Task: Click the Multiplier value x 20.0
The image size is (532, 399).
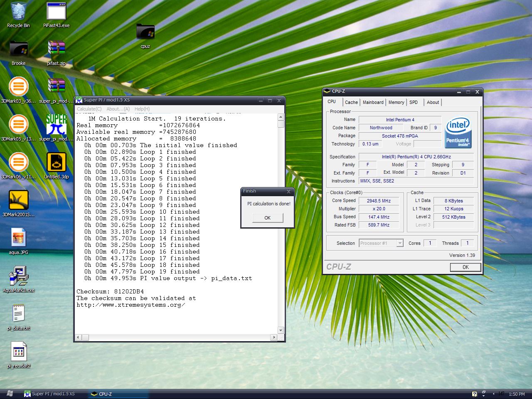Action: point(379,209)
